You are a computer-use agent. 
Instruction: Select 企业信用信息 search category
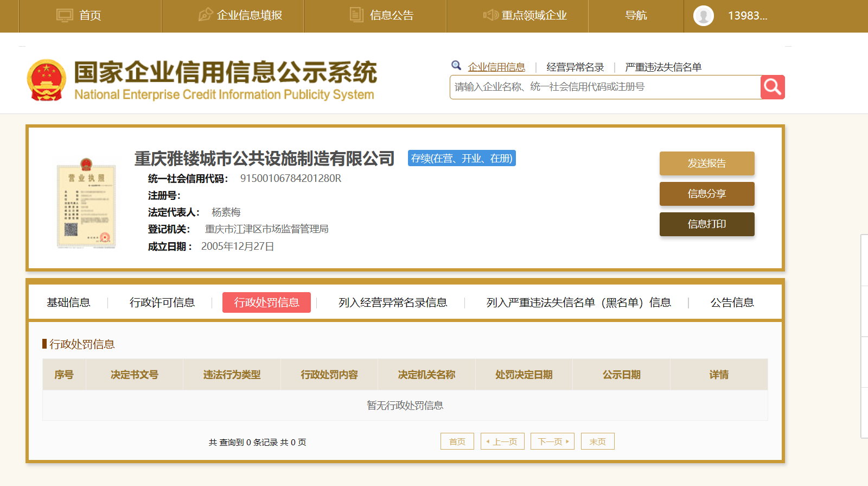point(496,67)
